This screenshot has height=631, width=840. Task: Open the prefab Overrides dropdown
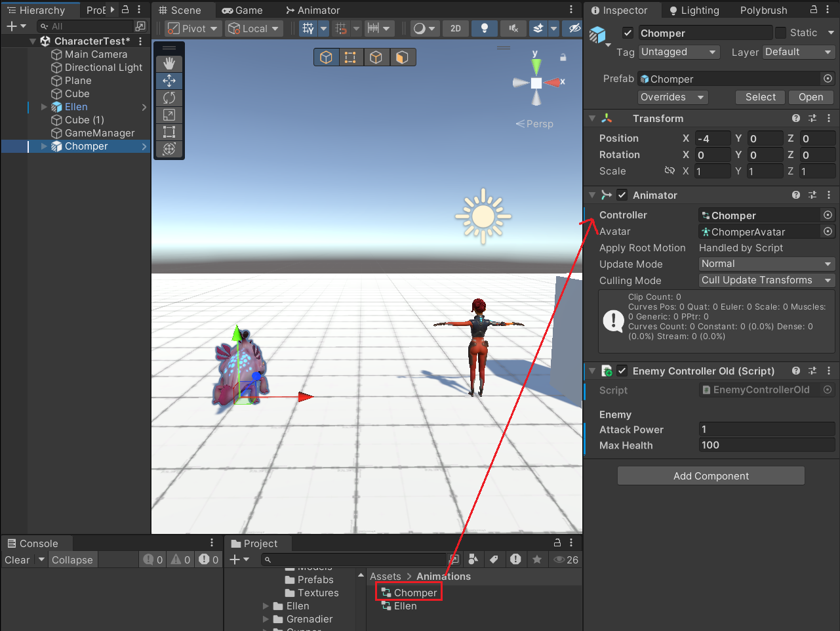[x=673, y=97]
